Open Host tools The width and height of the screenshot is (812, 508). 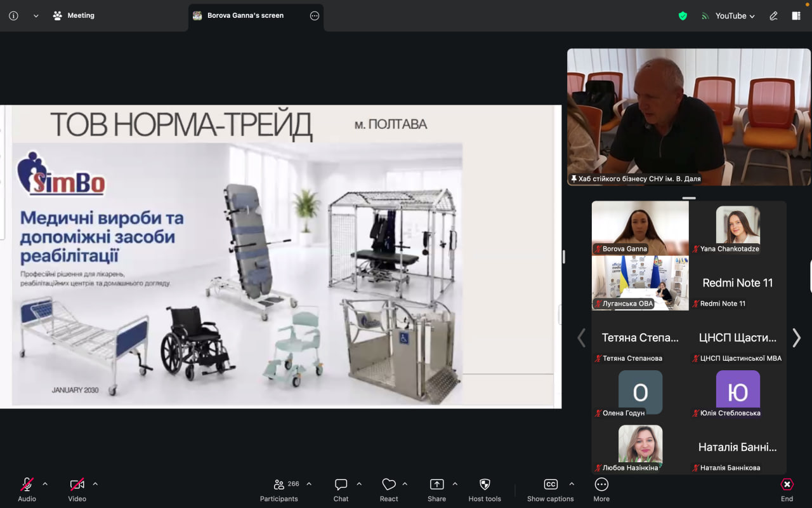tap(485, 490)
